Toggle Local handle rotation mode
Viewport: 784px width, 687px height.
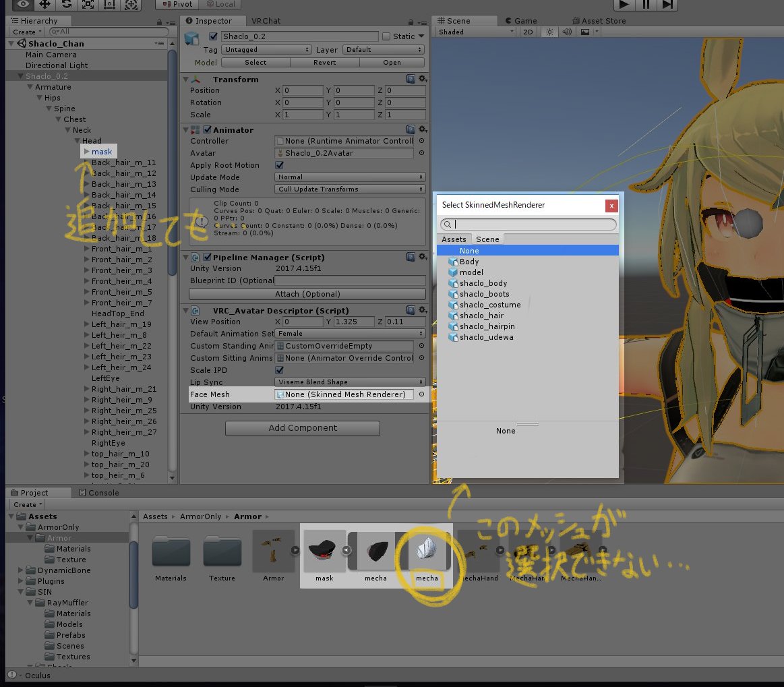coord(220,5)
